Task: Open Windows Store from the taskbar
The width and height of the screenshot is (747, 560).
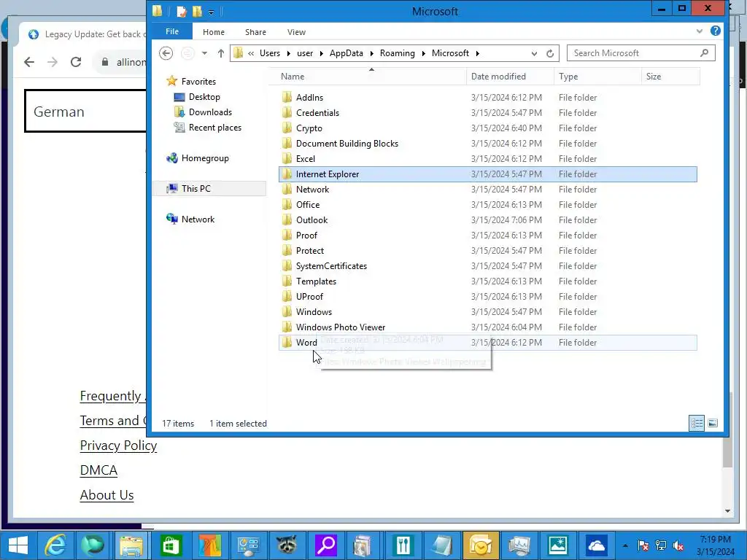Action: 171,545
